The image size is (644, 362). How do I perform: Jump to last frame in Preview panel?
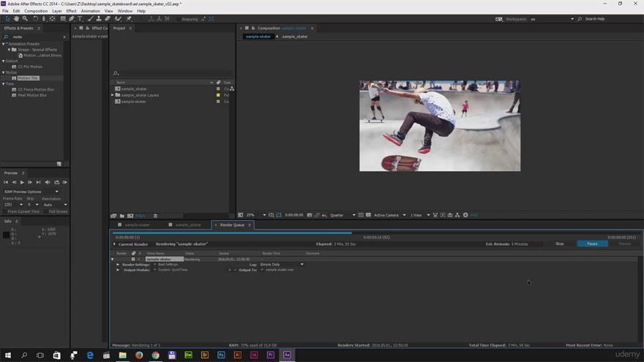click(x=38, y=182)
